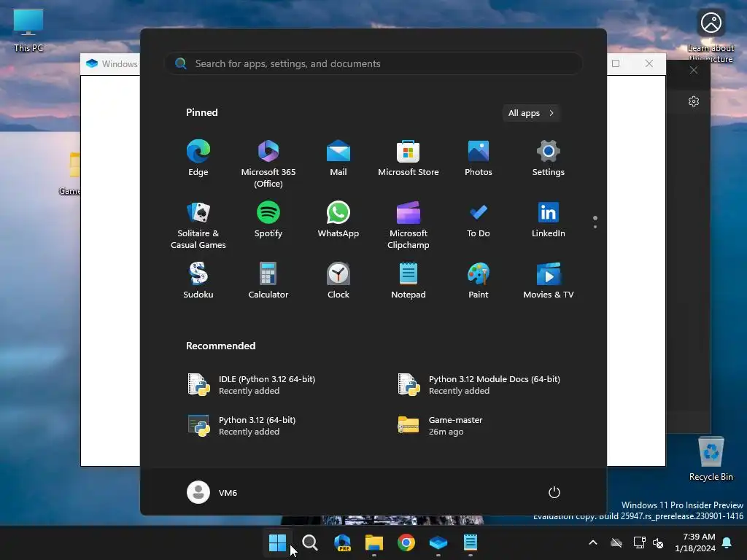This screenshot has width=747, height=560.
Task: Open Settings from pinned apps
Action: coord(549,158)
